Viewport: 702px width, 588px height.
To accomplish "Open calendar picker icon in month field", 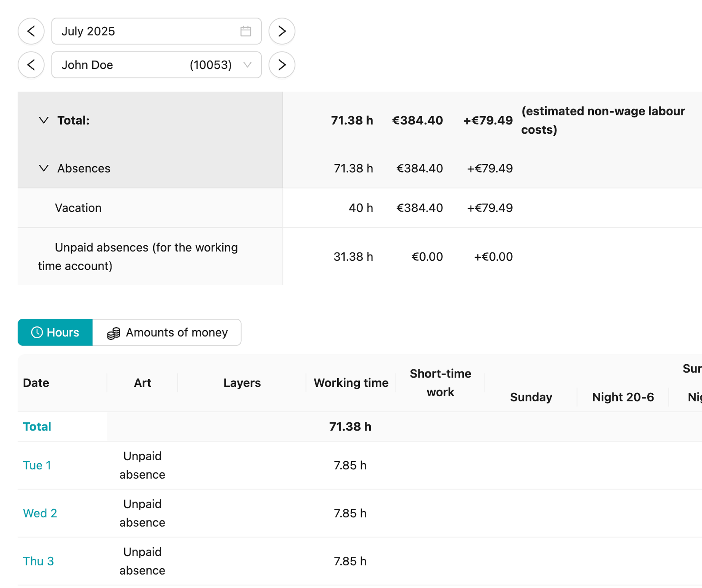I will tap(246, 31).
